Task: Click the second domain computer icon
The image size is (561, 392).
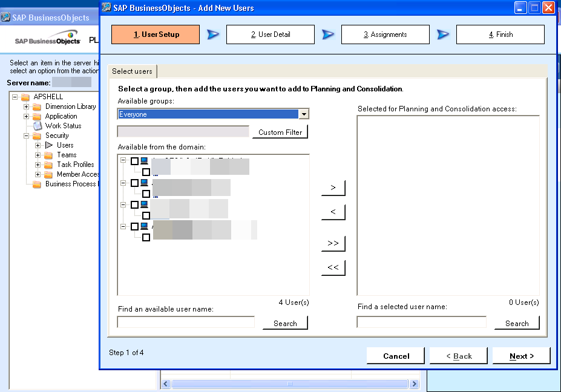Action: [144, 183]
